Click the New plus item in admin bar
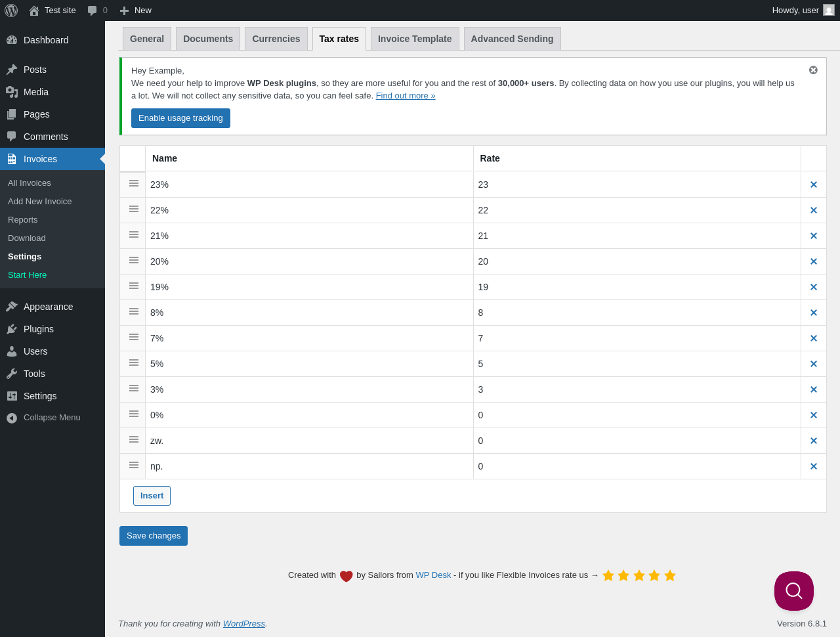The height and width of the screenshot is (637, 840). pyautogui.click(x=135, y=11)
